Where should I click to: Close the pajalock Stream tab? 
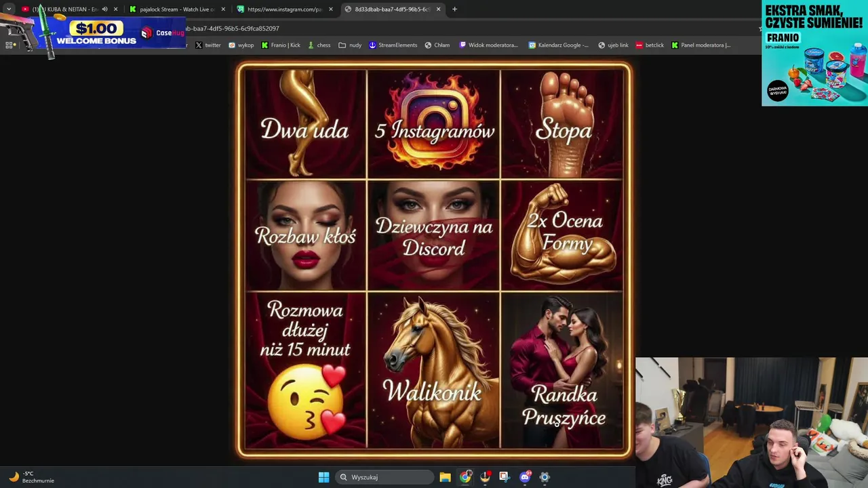(223, 9)
